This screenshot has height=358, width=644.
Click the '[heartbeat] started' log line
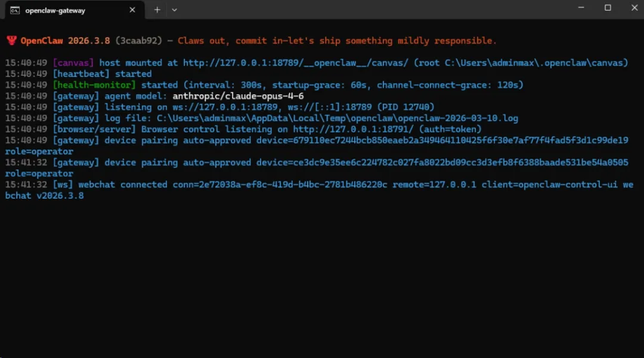pos(103,74)
